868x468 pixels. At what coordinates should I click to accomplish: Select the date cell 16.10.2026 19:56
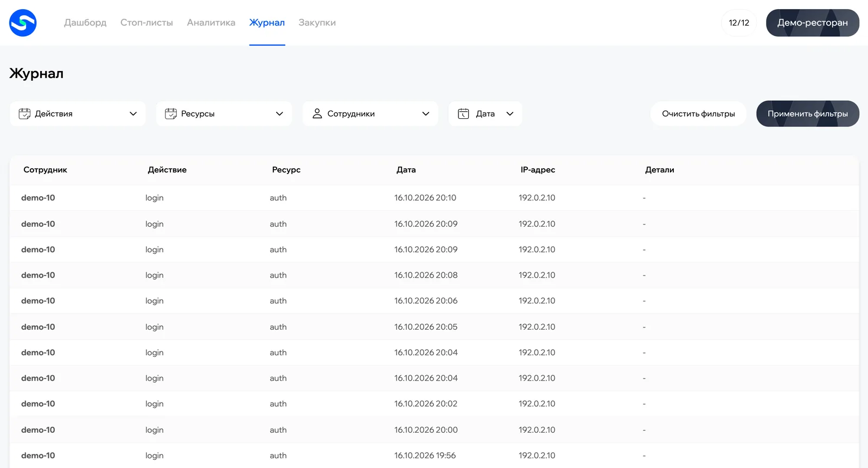coord(425,456)
